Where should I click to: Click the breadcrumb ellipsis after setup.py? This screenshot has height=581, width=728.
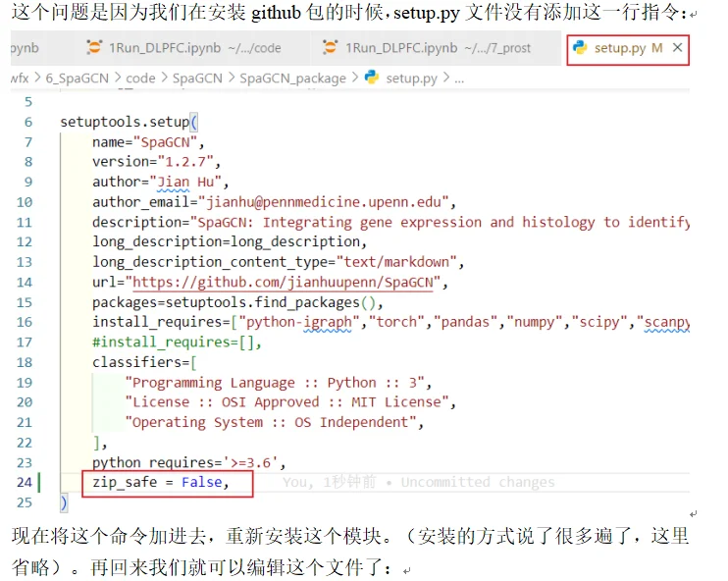(459, 79)
